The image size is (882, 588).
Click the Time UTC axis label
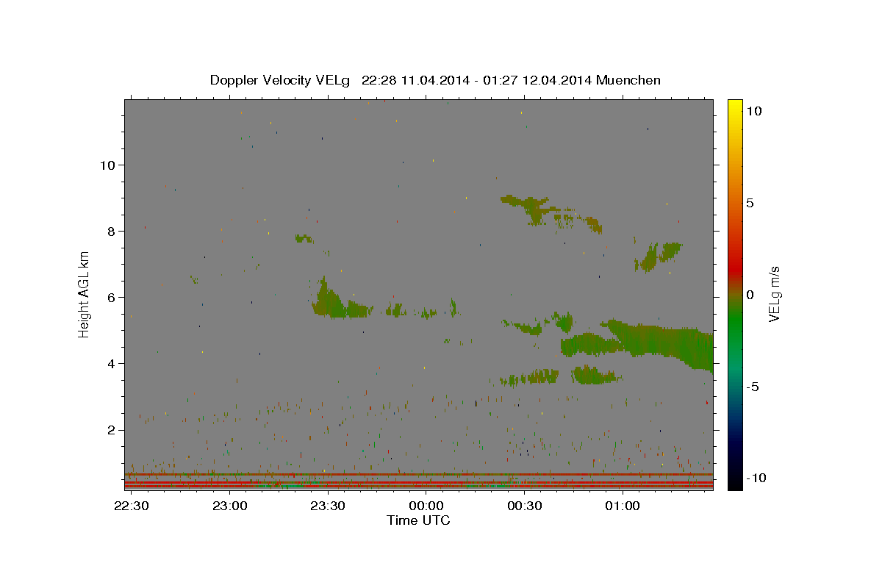tap(418, 520)
